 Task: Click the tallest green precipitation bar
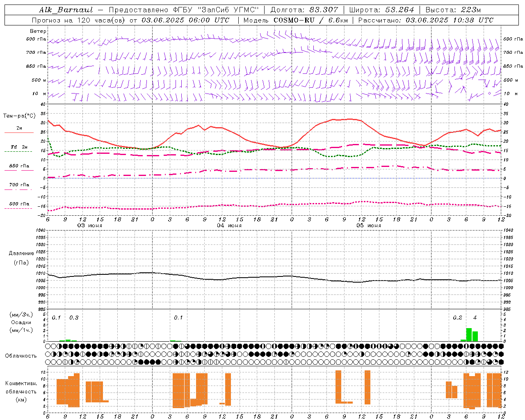(469, 335)
